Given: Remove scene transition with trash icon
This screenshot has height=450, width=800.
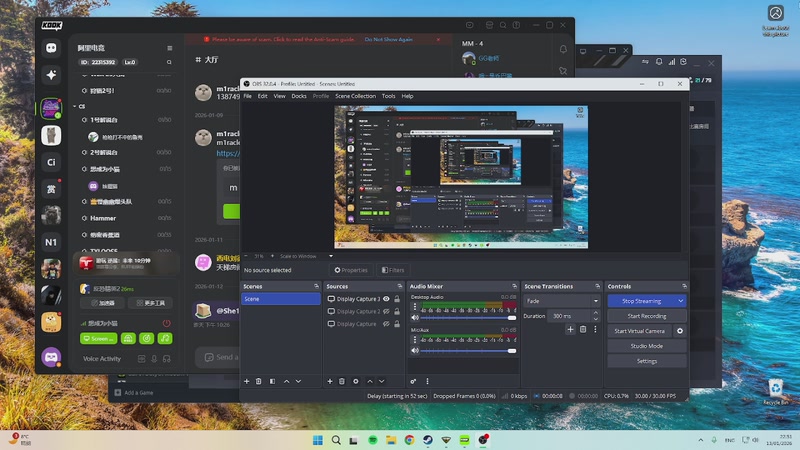Looking at the screenshot, I should (583, 330).
